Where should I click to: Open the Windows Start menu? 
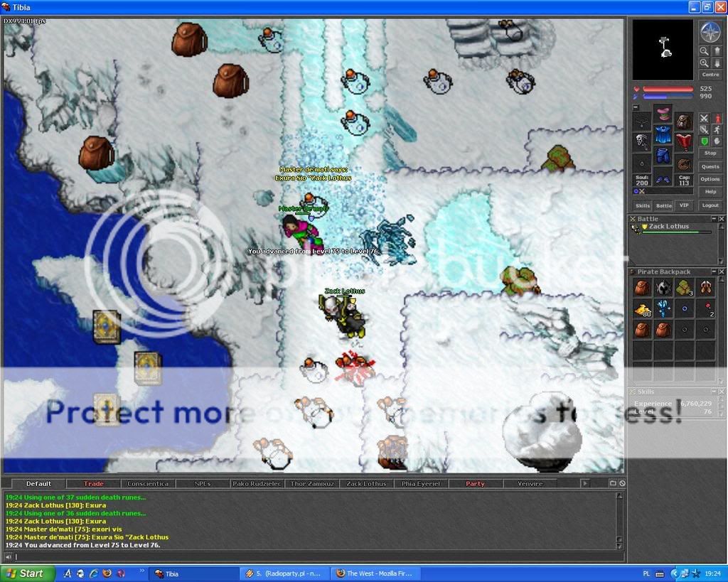(x=27, y=573)
